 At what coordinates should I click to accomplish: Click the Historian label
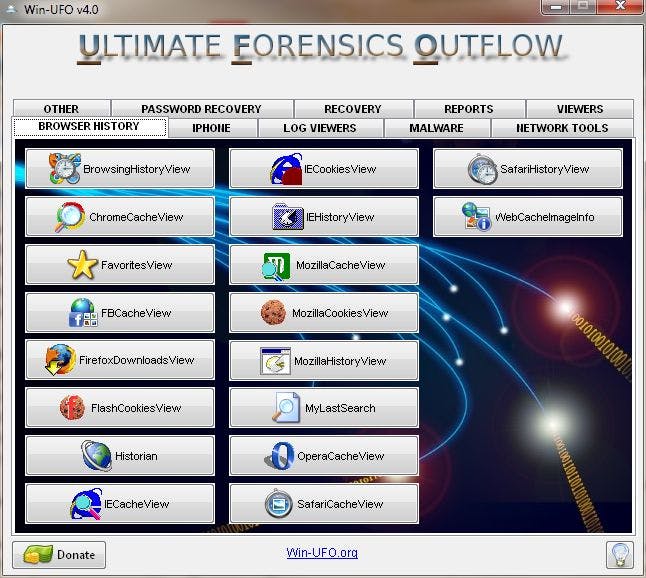point(136,456)
